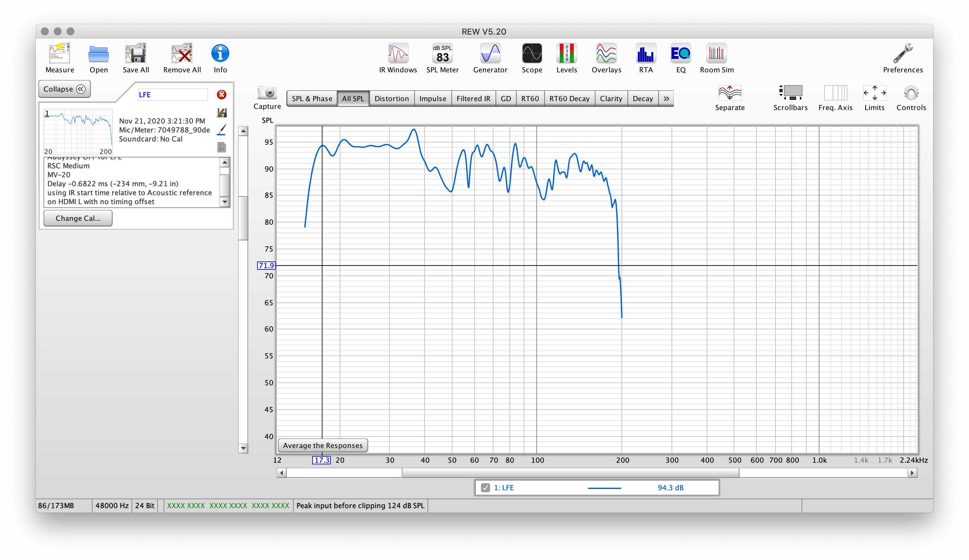The height and width of the screenshot is (560, 969).
Task: Switch to the Distortion tab
Action: 391,99
